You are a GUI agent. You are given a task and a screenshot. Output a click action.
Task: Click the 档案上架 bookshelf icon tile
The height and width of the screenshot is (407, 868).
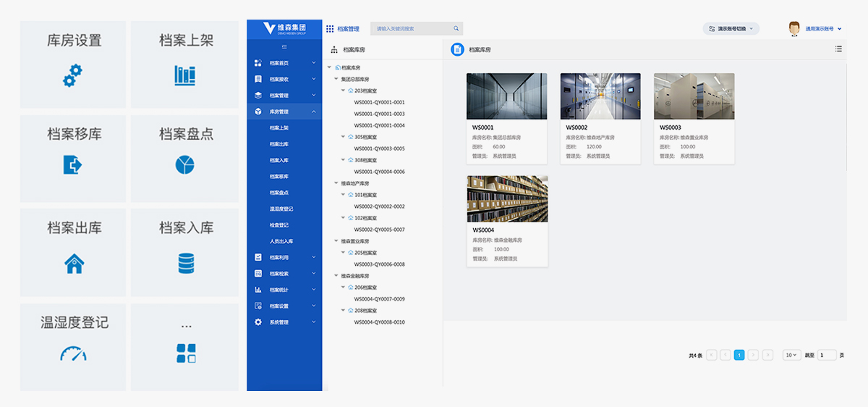(x=185, y=64)
